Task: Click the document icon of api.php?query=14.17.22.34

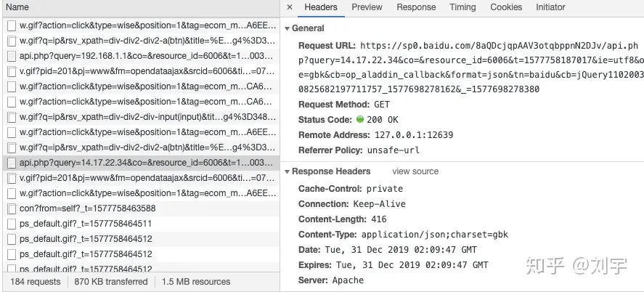Action: [12, 163]
